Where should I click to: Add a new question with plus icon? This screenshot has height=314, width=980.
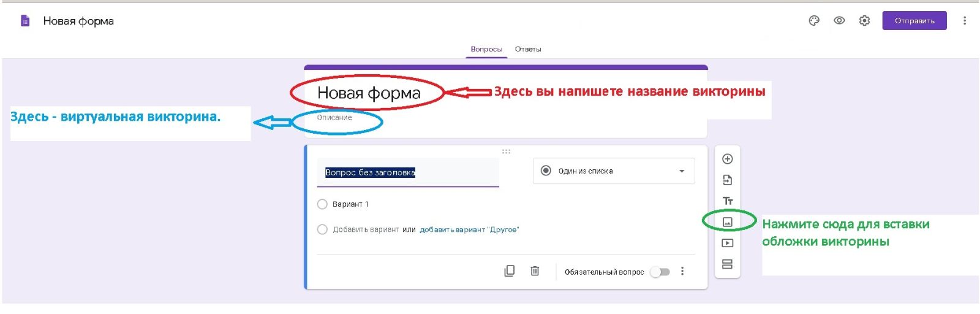click(x=728, y=159)
